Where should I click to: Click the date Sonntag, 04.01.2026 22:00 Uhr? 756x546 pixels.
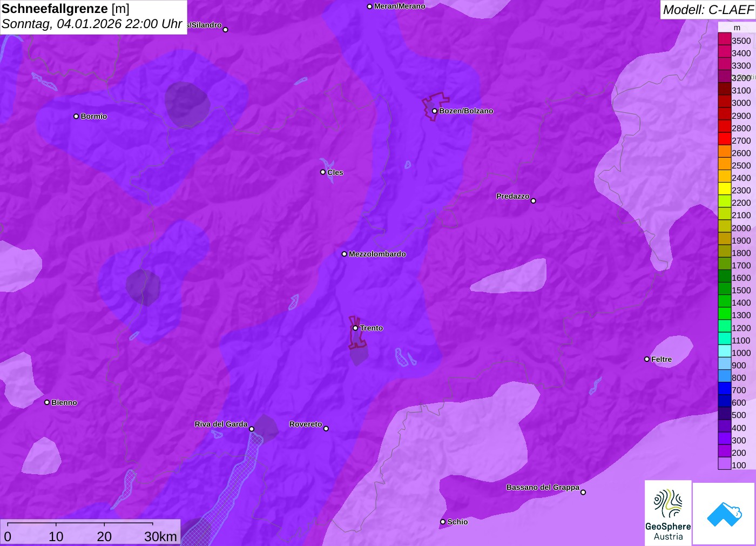coord(92,24)
